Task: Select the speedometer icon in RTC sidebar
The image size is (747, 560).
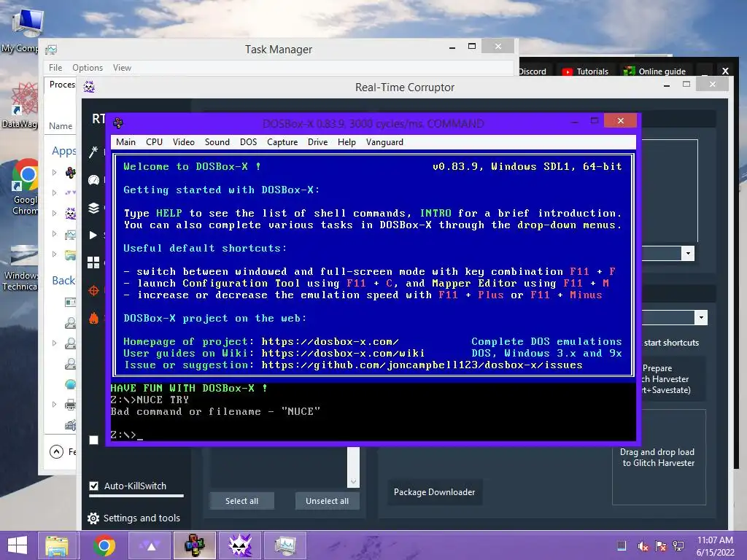Action: tap(93, 180)
